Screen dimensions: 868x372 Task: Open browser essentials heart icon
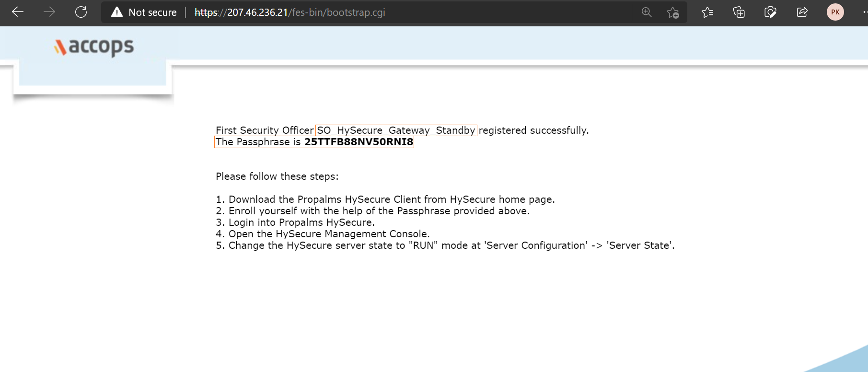coord(770,12)
